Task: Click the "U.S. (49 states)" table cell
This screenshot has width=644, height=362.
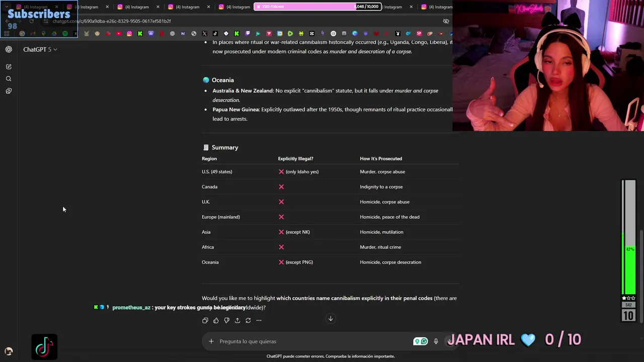Action: [217, 171]
